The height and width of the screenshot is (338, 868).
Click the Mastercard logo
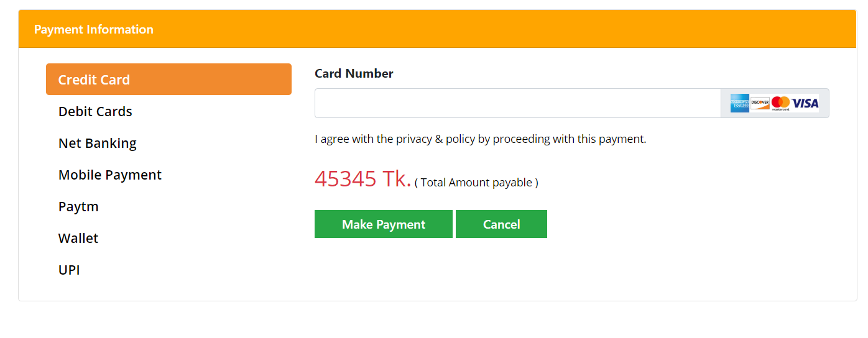pyautogui.click(x=780, y=103)
